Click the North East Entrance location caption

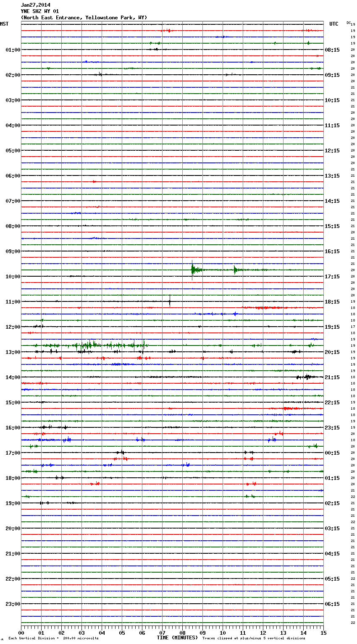tap(84, 18)
